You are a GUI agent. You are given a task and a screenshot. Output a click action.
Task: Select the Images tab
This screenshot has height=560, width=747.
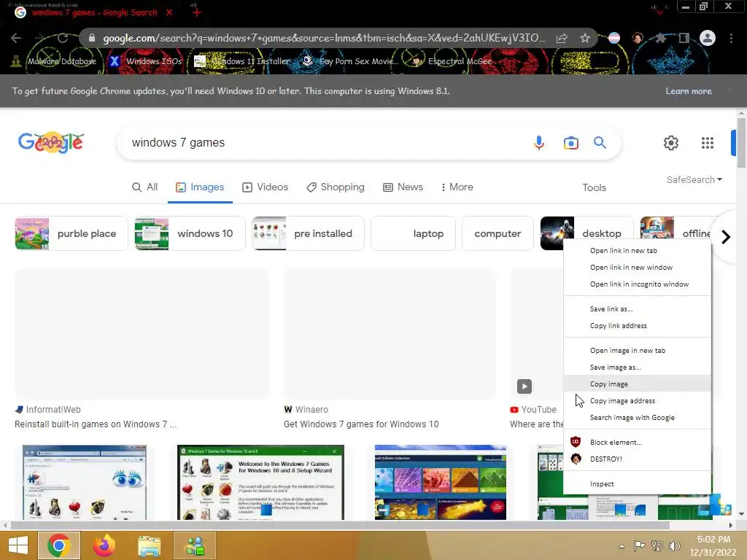pos(200,187)
